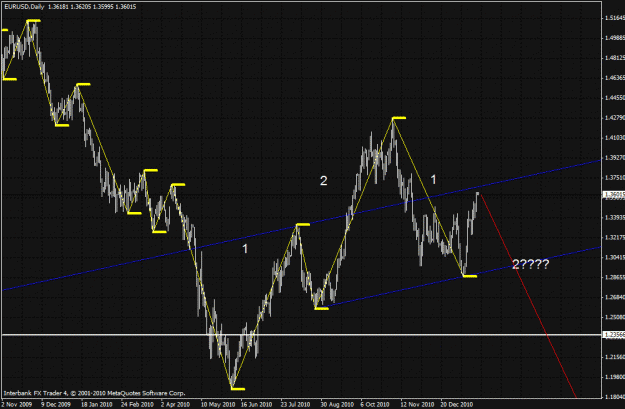Screen dimensions: 625x409
Task: Click the 10 May 2010 date label
Action: click(217, 404)
